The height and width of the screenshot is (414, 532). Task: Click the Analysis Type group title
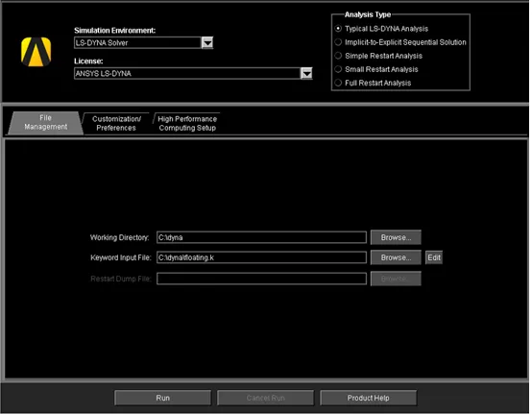pyautogui.click(x=368, y=14)
